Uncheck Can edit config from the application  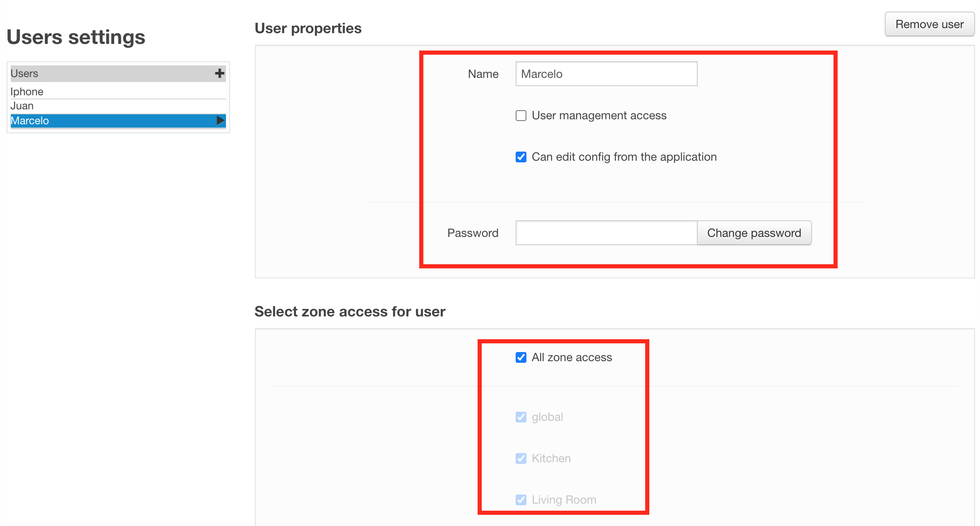(x=521, y=157)
